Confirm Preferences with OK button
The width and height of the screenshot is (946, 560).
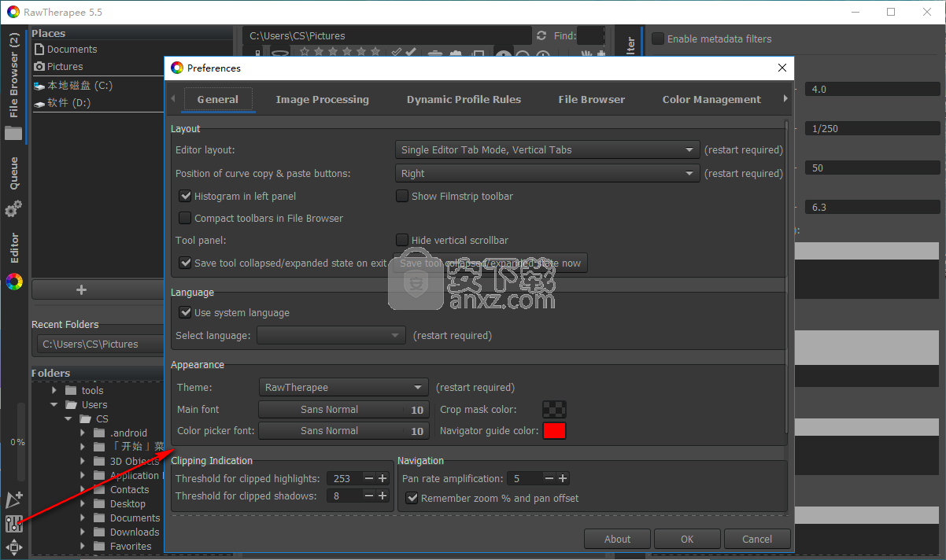pos(687,539)
